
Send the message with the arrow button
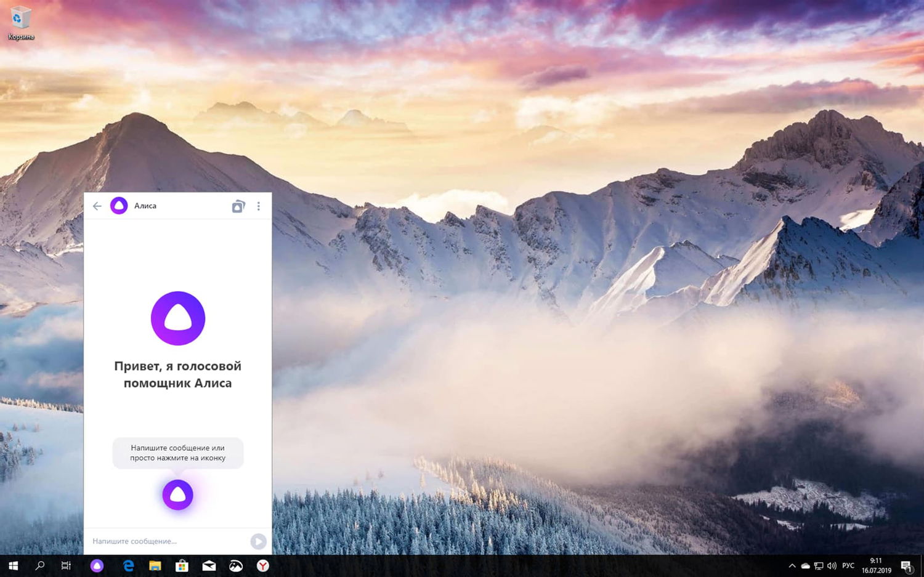[x=258, y=541]
